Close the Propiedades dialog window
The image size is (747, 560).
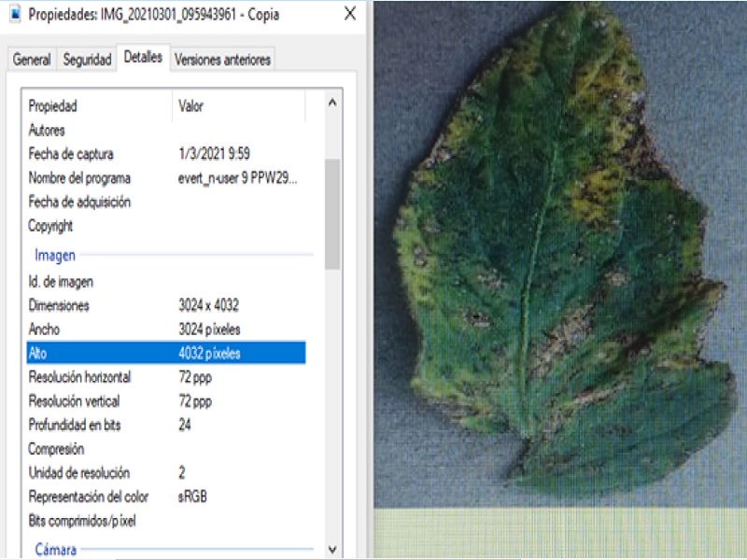350,14
